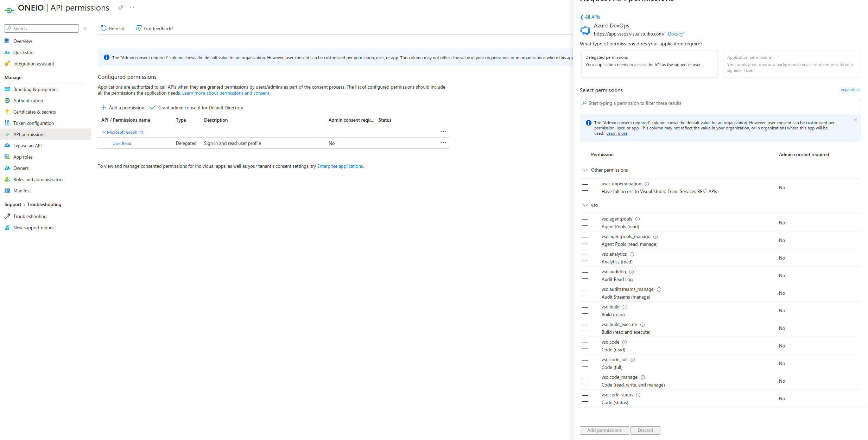Click the Token configuration bars icon
This screenshot has height=440, width=868.
7,123
